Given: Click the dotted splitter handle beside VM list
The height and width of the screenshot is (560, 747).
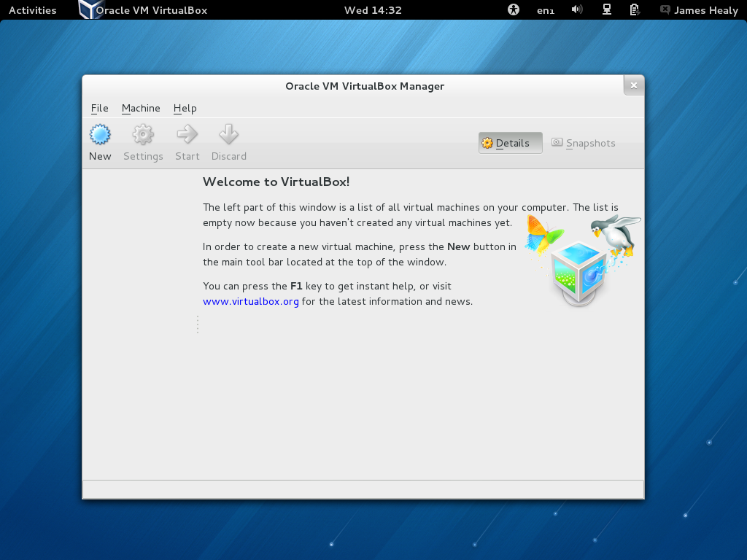Looking at the screenshot, I should coord(198,324).
